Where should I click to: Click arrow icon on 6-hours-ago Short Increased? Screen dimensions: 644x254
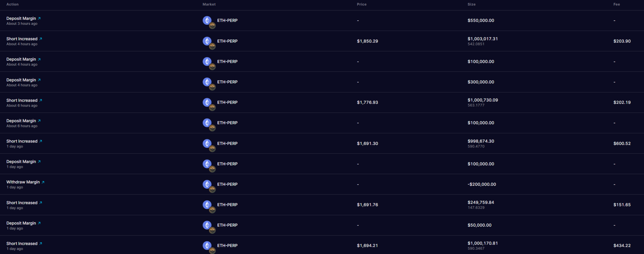(x=41, y=100)
